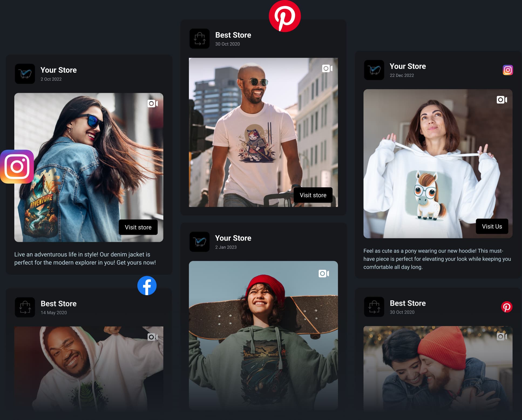Screen dimensions: 522x420
Task: Click the '22 Dec 2022' date
Action: tap(402, 75)
